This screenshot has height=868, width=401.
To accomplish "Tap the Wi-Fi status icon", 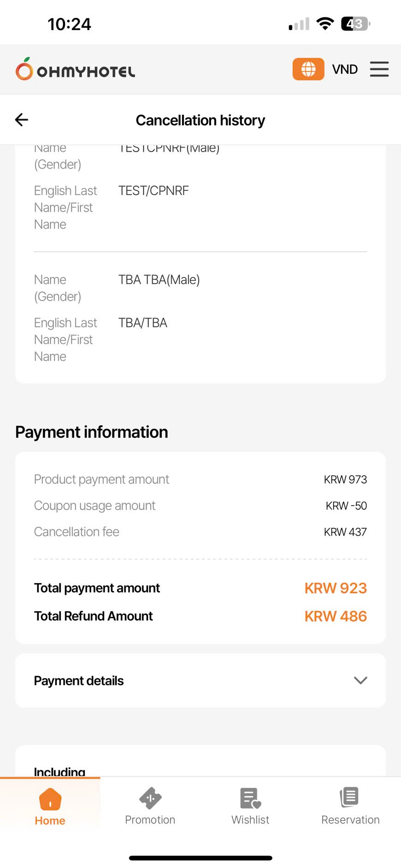I will (325, 24).
